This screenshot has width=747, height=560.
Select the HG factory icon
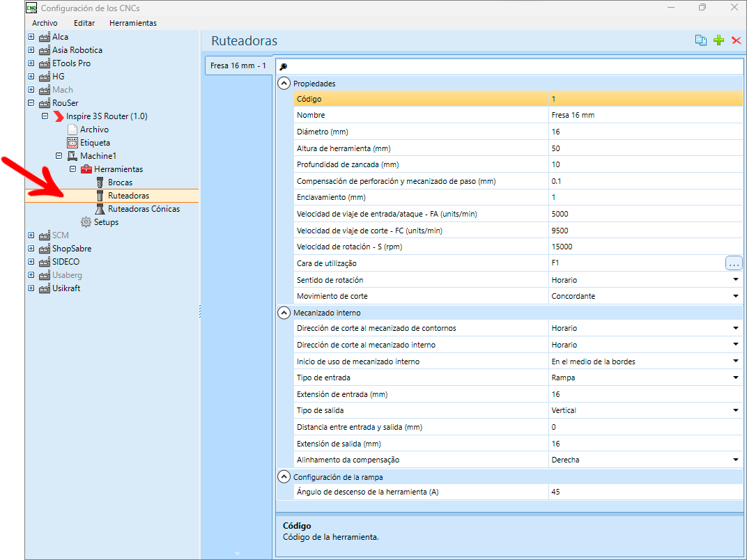pyautogui.click(x=45, y=77)
